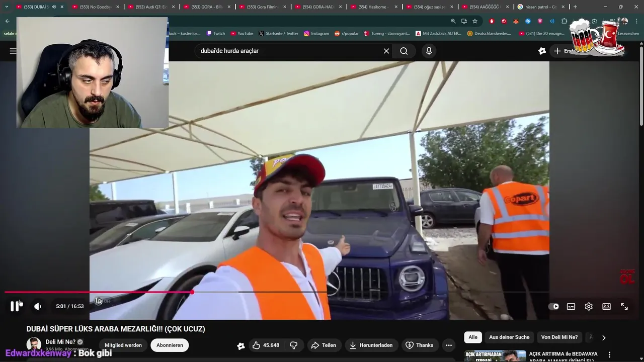Go back with browser back arrow
Screen dimensions: 644x362
point(7,21)
